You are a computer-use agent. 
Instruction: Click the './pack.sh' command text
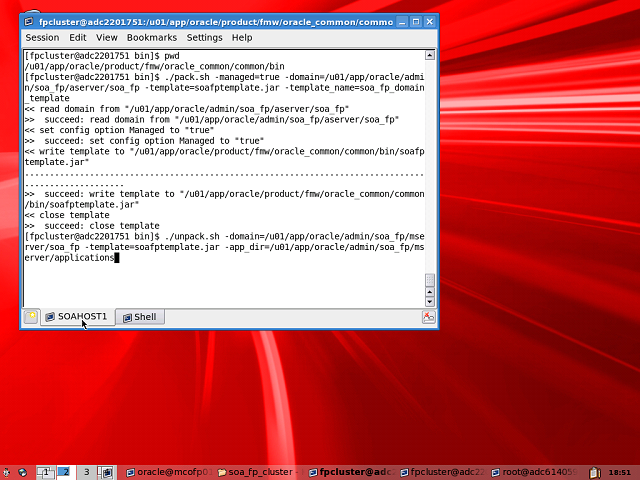(x=187, y=77)
